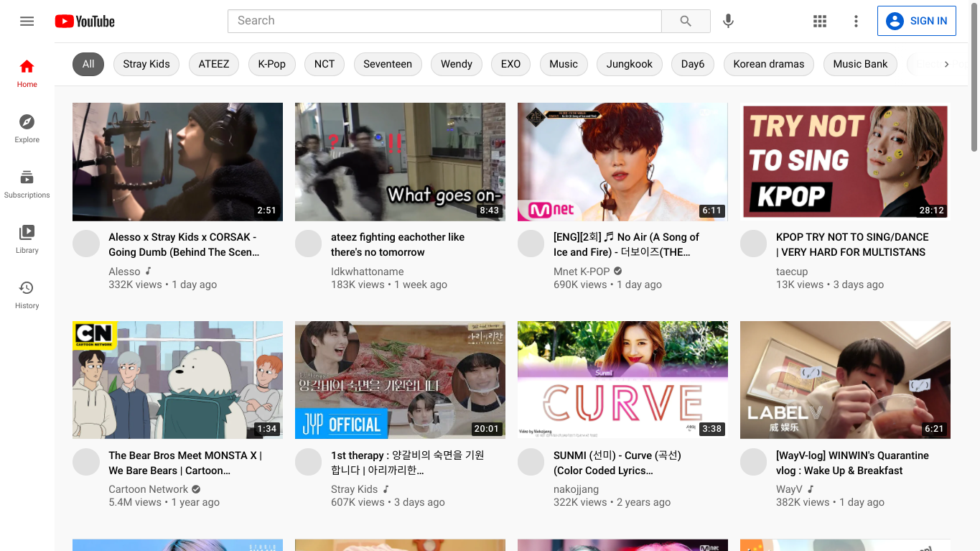The height and width of the screenshot is (551, 980).
Task: Open Cartoon Network channel avatar
Action: click(86, 462)
